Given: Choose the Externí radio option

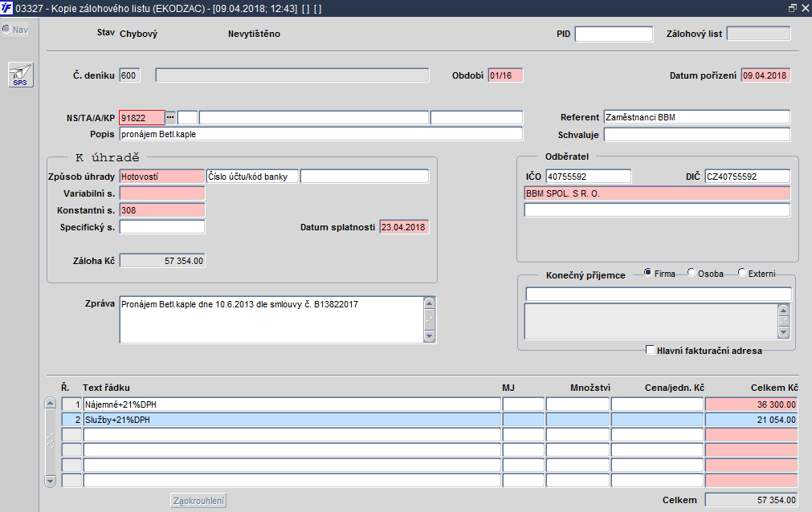Looking at the screenshot, I should pos(741,272).
